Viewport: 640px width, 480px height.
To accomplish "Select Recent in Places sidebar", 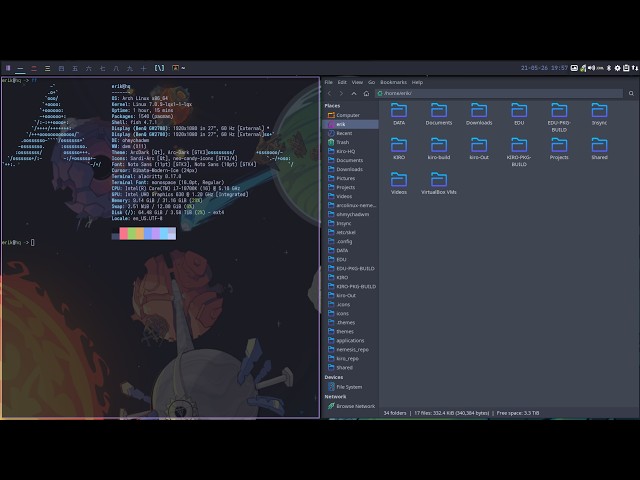I will 351,133.
